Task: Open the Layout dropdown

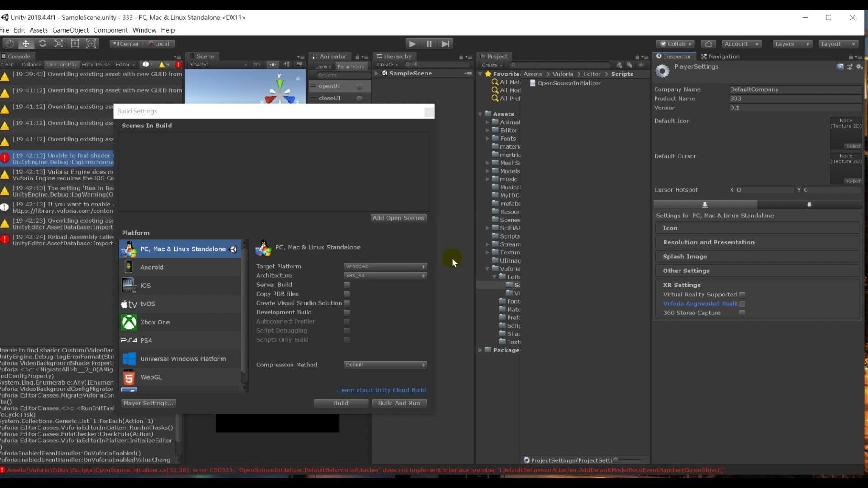Action: (839, 44)
